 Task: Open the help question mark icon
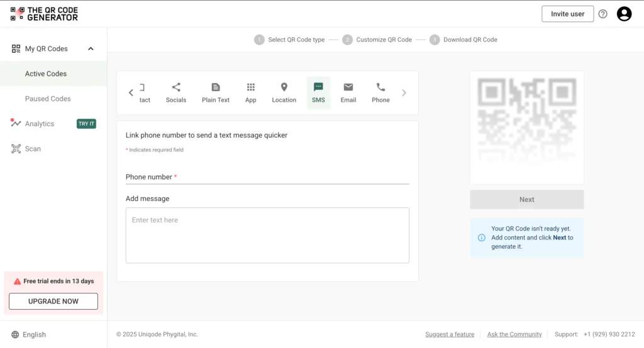click(x=602, y=14)
